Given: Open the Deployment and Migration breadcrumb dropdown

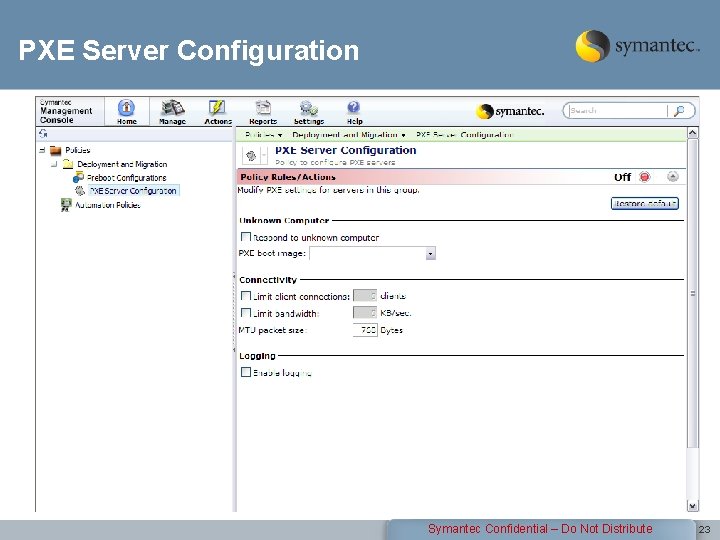Looking at the screenshot, I should (x=403, y=135).
